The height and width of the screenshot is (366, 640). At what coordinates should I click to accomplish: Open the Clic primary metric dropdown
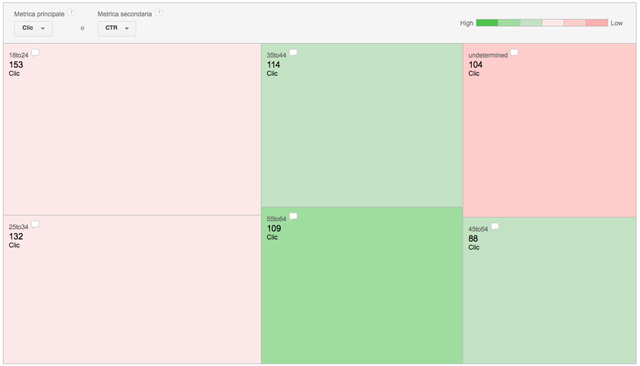click(x=33, y=29)
